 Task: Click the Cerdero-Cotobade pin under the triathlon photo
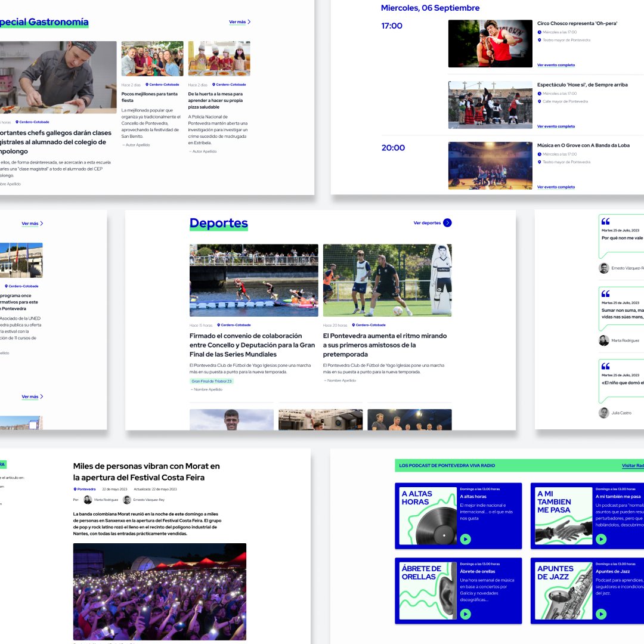(x=219, y=324)
